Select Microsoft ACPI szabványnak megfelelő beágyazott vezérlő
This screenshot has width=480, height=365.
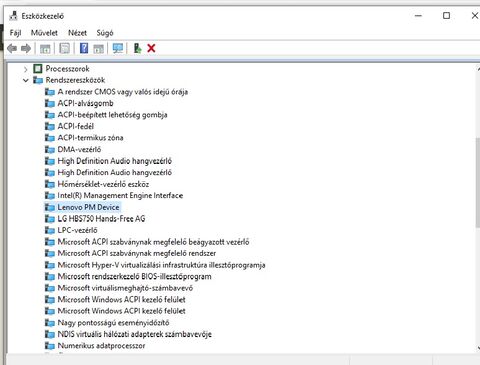coord(153,242)
